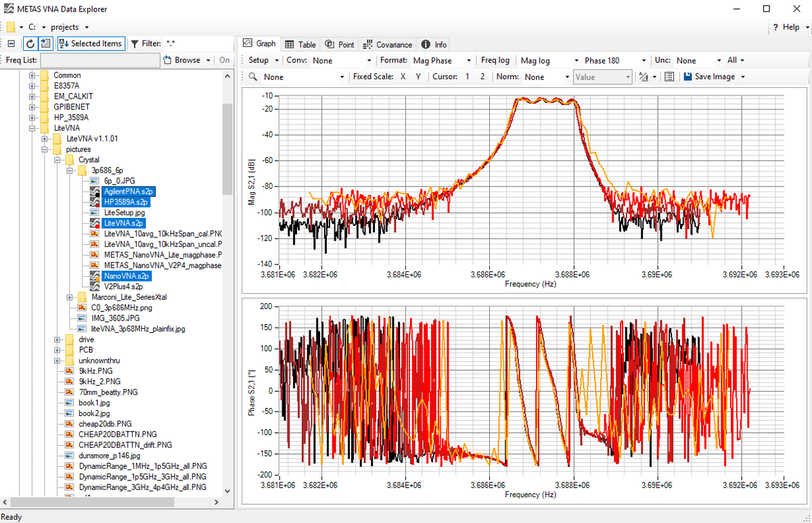The width and height of the screenshot is (812, 523).
Task: Expand the EM_CALKIT folder
Action: (32, 96)
